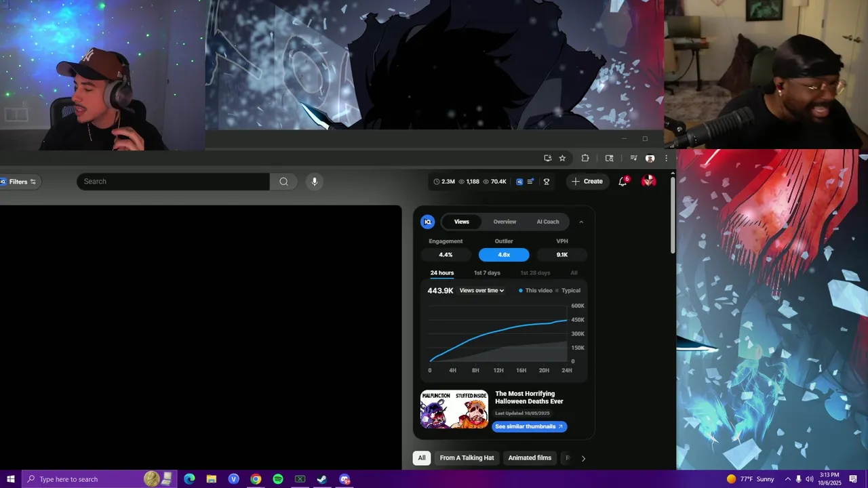Image resolution: width=868 pixels, height=488 pixels.
Task: Open Discord from the taskbar
Action: point(344,479)
